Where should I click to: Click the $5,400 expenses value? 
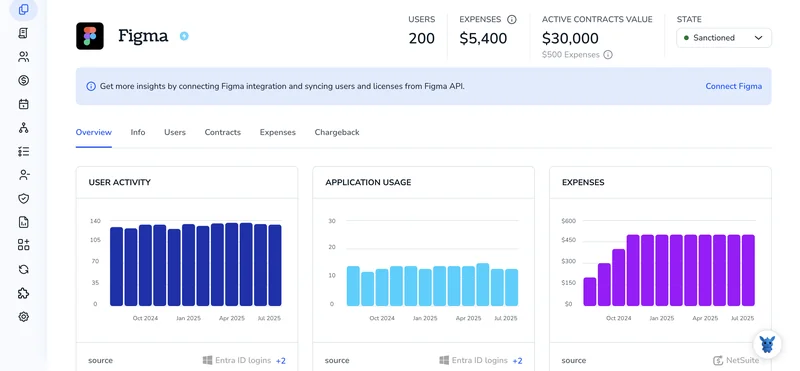(483, 38)
